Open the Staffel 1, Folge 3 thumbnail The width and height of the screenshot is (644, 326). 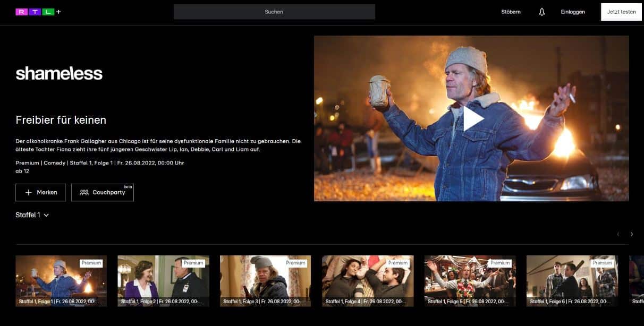[266, 281]
